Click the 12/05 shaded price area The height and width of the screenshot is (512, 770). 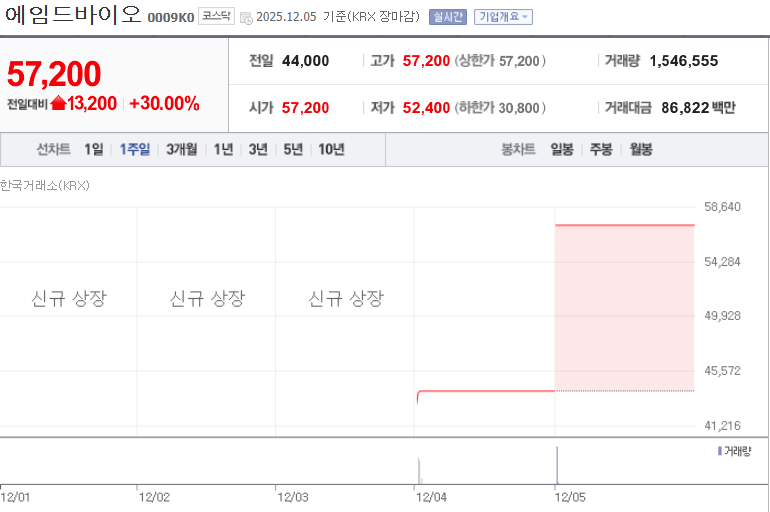tap(625, 308)
